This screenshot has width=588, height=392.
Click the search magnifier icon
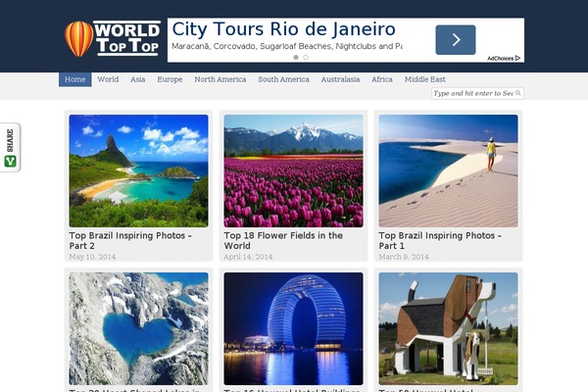coord(518,93)
